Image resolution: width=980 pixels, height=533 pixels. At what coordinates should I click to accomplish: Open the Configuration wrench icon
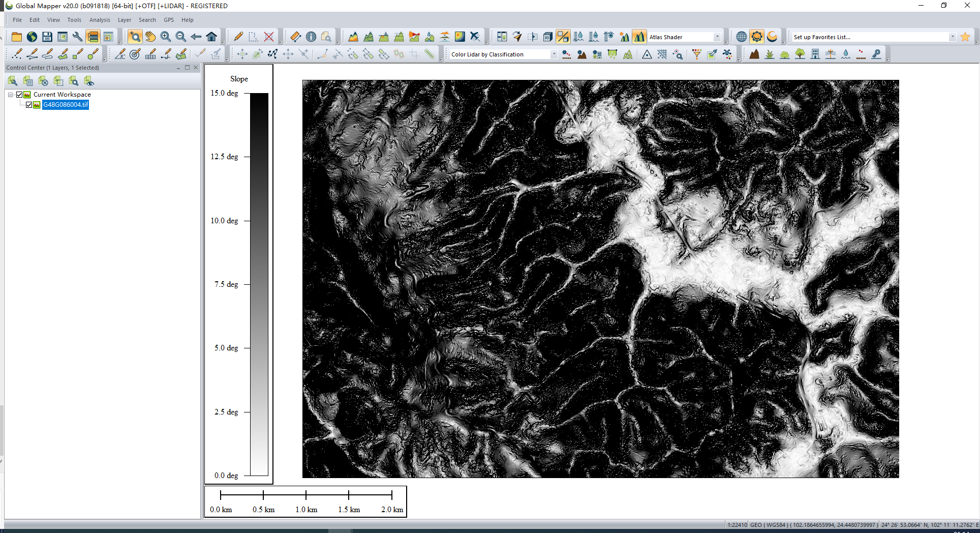coord(77,37)
